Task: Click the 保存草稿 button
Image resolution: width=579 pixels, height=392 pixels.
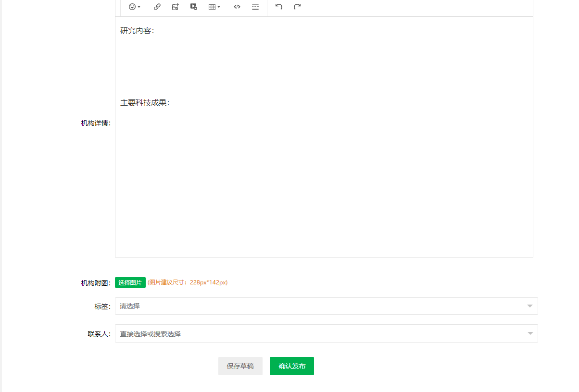Action: 240,366
